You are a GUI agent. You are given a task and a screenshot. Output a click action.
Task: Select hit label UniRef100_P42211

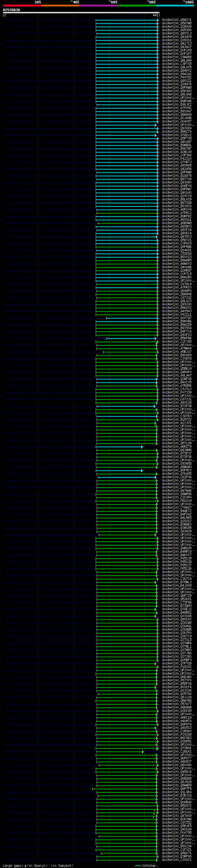[176, 314]
